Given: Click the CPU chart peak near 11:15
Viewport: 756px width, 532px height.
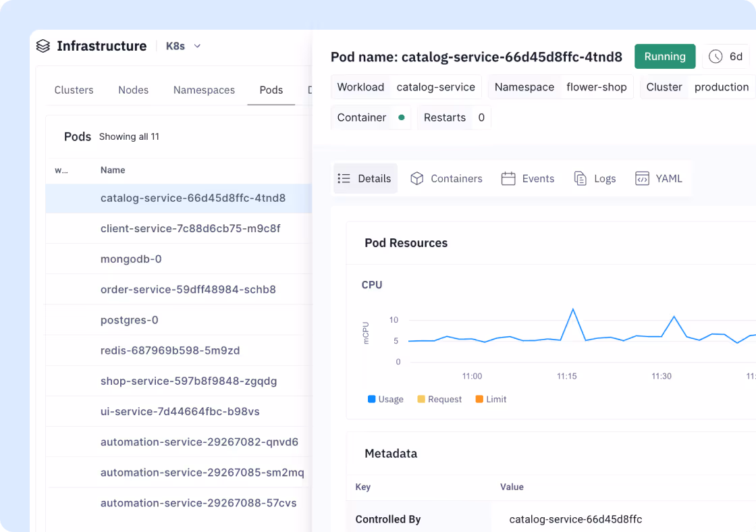Looking at the screenshot, I should (573, 309).
